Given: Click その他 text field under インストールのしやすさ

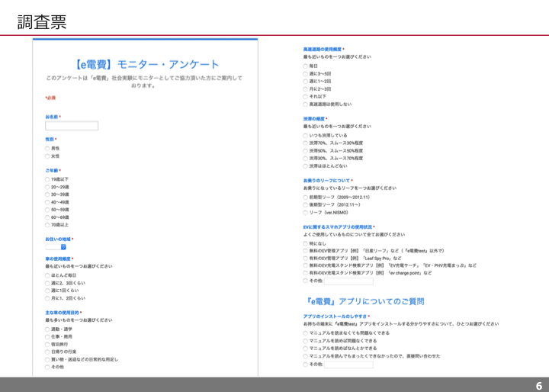Looking at the screenshot, I should (x=348, y=365).
